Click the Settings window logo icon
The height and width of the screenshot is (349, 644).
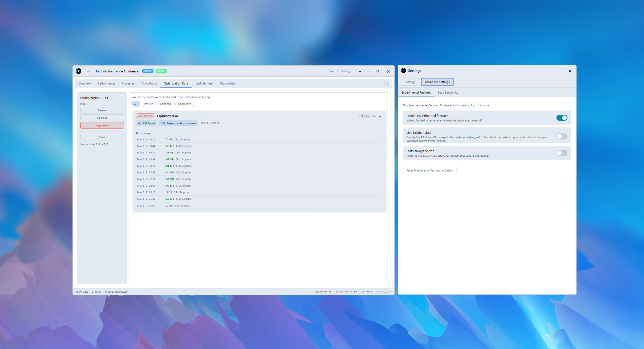(403, 71)
